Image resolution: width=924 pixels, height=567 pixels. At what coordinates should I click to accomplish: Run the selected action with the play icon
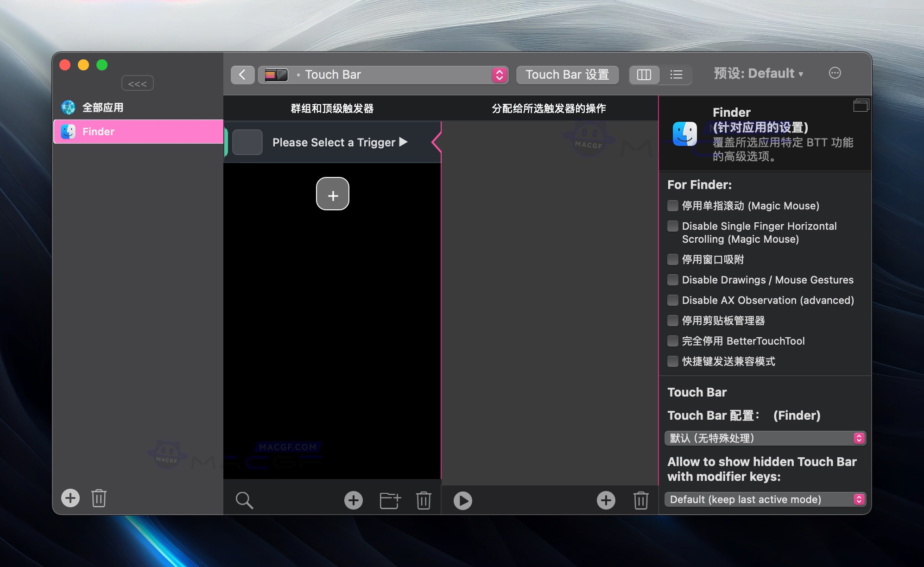(x=462, y=500)
